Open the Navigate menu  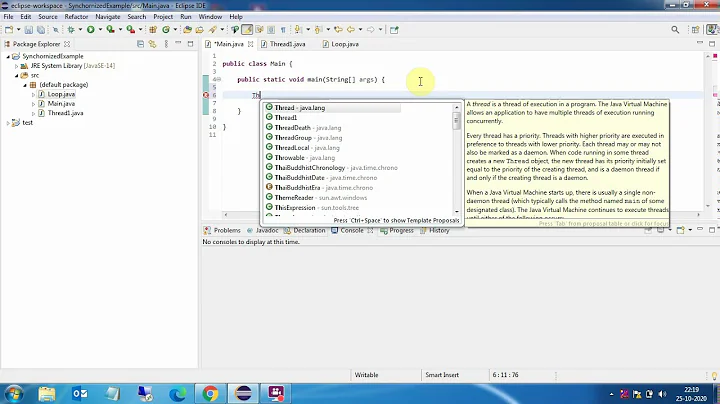point(107,17)
